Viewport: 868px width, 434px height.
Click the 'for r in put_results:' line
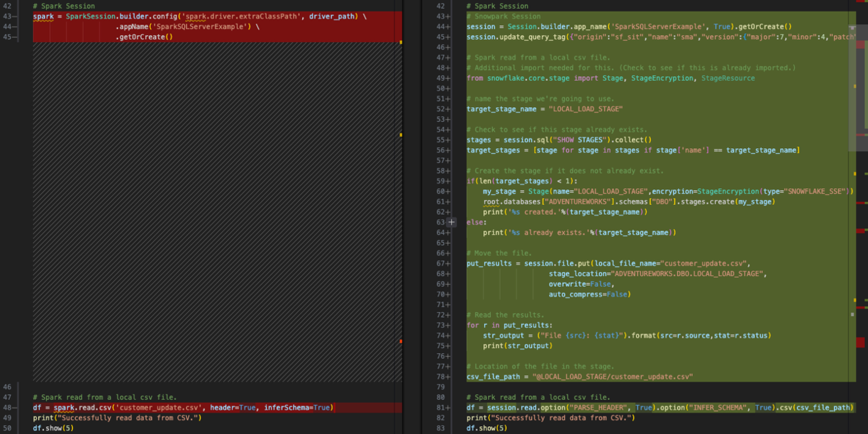(x=509, y=325)
